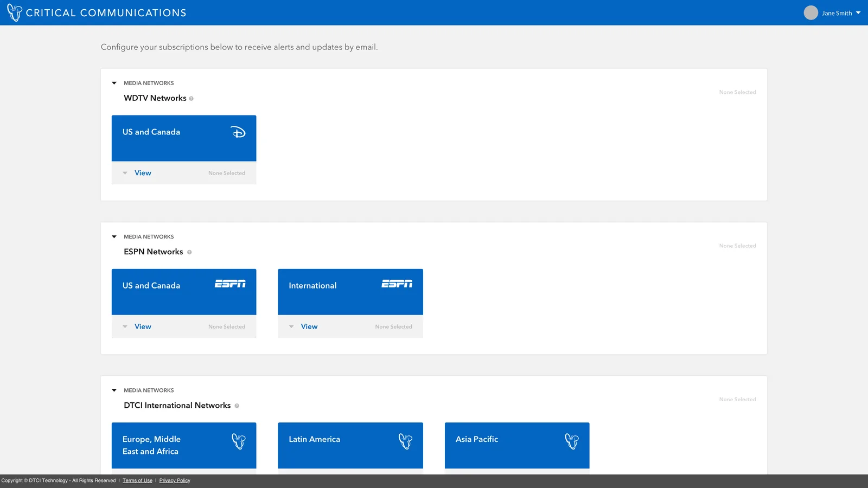Expand View arrow under ESPN US and Canada
This screenshot has height=488, width=868.
(125, 327)
